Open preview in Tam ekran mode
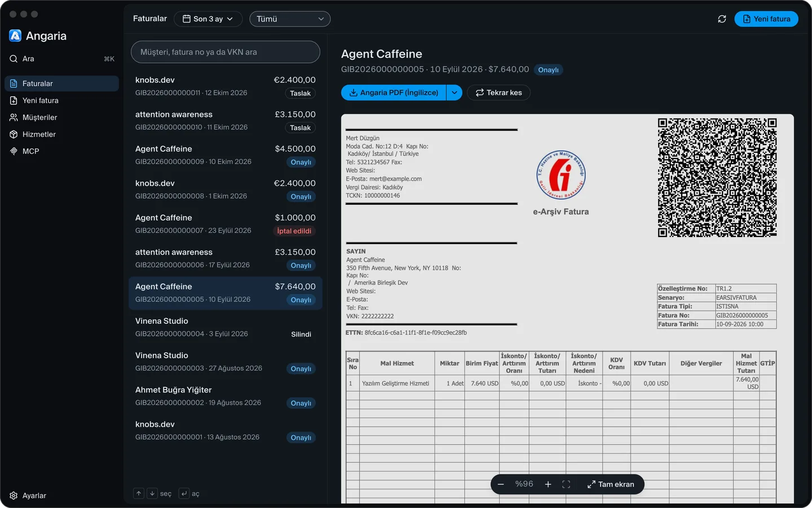This screenshot has height=508, width=812. [611, 484]
